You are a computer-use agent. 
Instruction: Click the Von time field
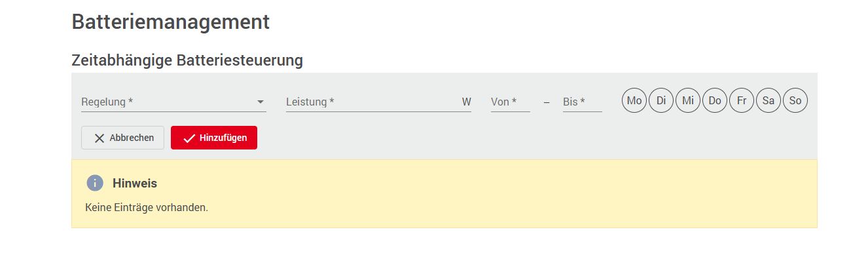510,102
